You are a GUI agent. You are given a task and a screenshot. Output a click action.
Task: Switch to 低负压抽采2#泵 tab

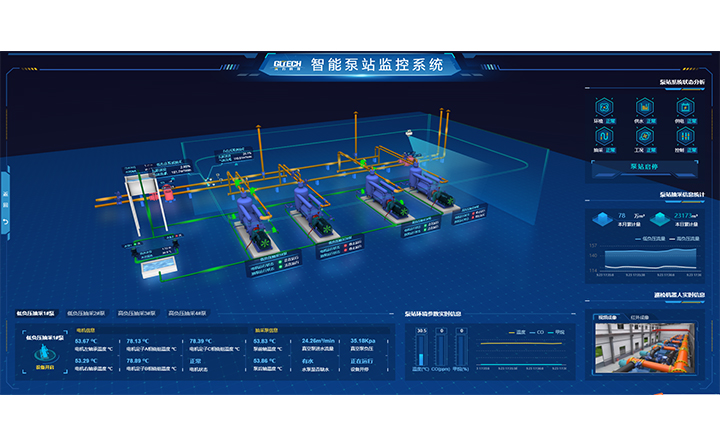pyautogui.click(x=88, y=313)
